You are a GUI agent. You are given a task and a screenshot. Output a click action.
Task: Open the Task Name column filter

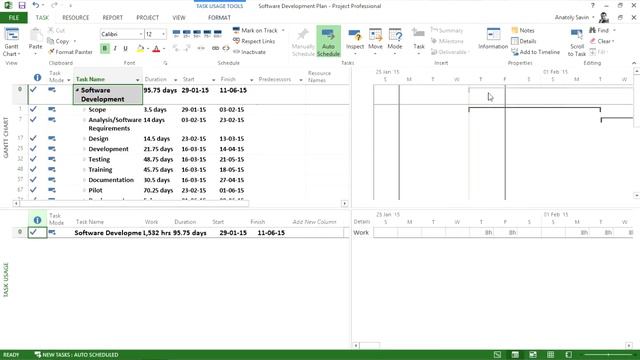click(138, 80)
